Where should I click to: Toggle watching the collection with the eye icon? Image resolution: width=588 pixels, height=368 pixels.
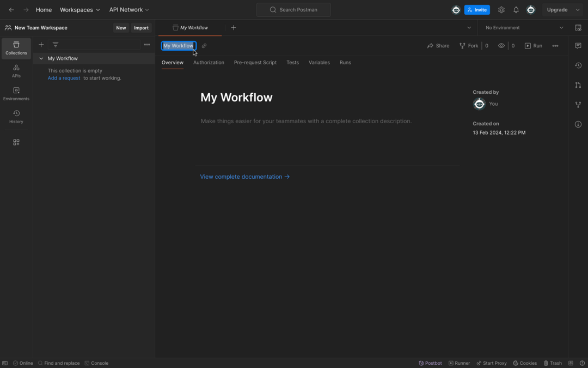click(x=501, y=46)
